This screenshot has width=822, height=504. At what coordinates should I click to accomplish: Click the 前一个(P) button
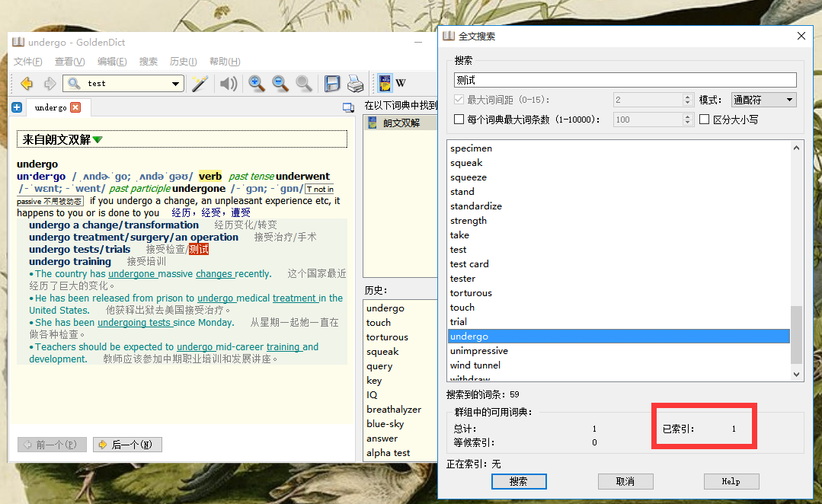pos(52,445)
